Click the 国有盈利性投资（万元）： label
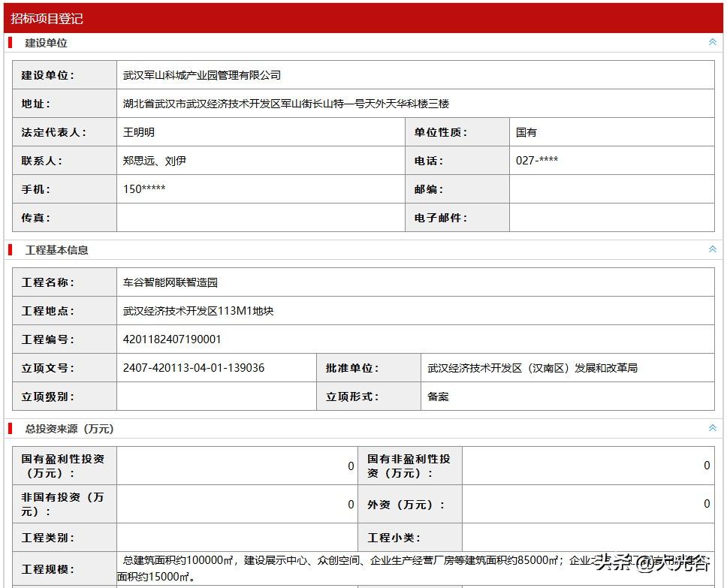Image resolution: width=727 pixels, height=588 pixels. click(62, 466)
